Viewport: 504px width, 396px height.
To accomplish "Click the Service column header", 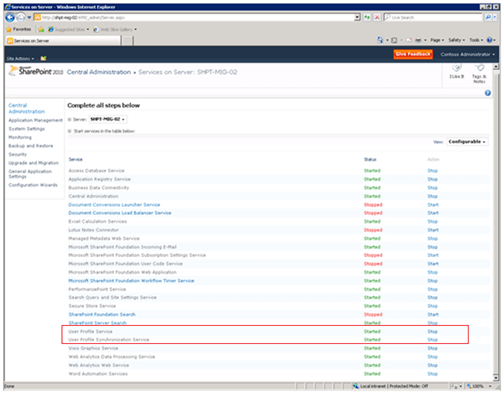I will tap(76, 159).
